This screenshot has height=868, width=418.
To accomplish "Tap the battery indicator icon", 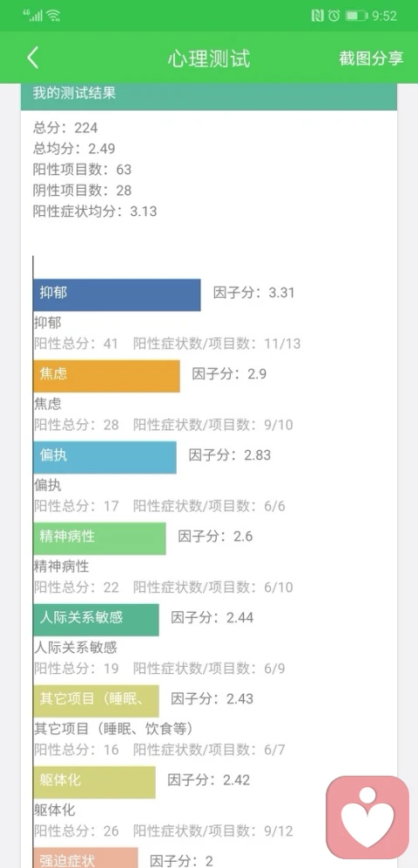I will point(356,16).
